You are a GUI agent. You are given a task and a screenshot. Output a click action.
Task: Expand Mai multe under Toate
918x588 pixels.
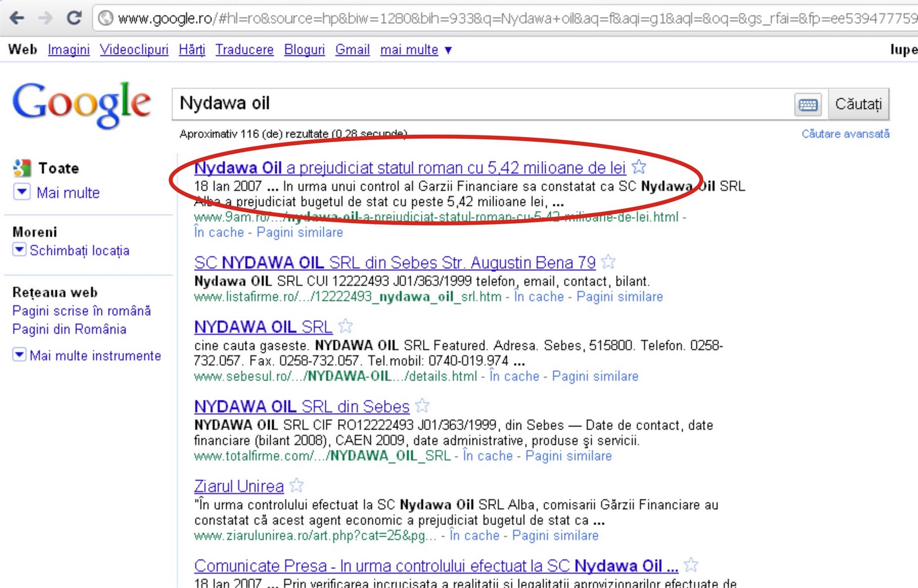click(x=21, y=192)
